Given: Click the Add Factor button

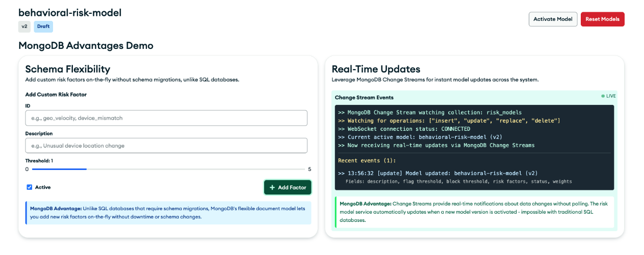Looking at the screenshot, I should (x=288, y=187).
